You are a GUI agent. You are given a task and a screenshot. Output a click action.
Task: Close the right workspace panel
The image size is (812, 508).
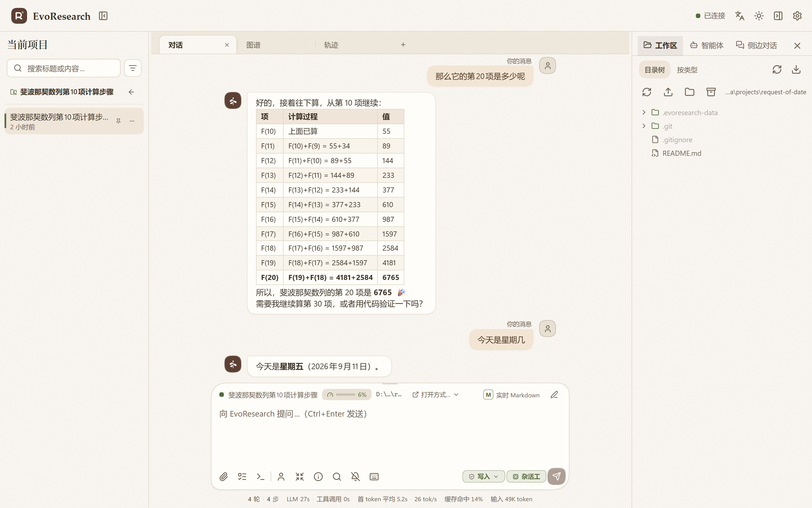click(x=797, y=45)
